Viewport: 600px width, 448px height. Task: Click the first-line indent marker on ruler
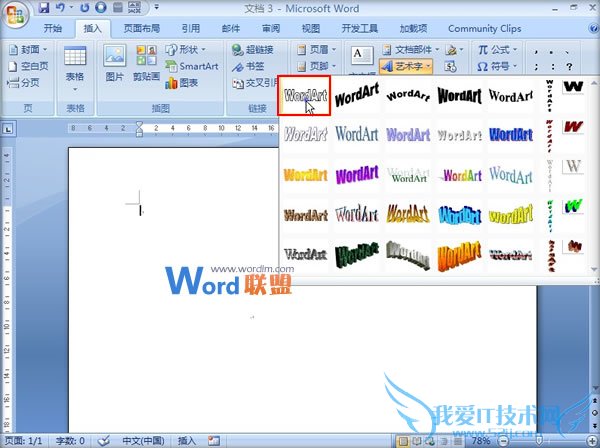tap(139, 125)
